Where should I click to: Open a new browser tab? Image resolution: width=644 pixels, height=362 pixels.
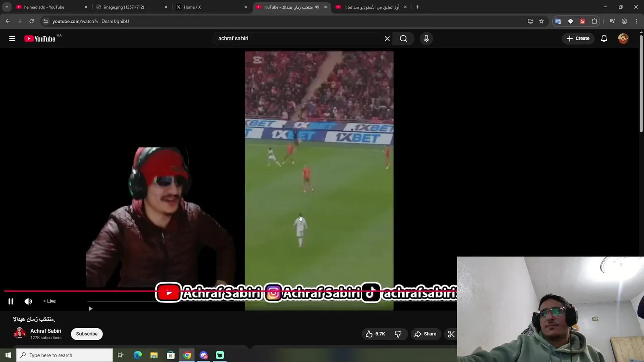(417, 7)
